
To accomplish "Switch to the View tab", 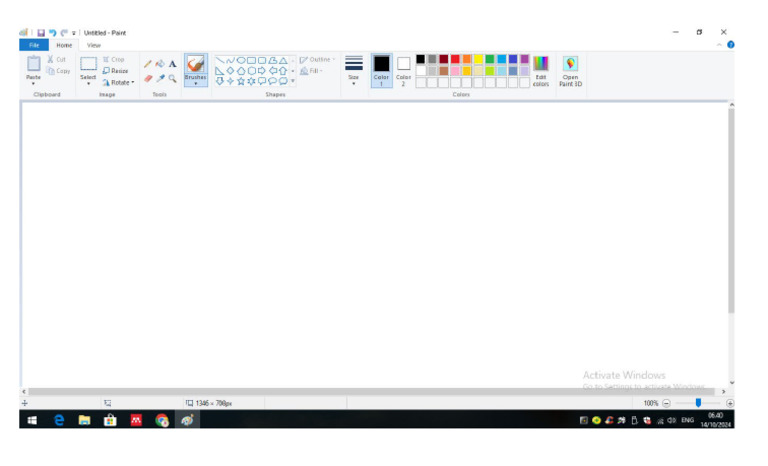I will [x=94, y=45].
